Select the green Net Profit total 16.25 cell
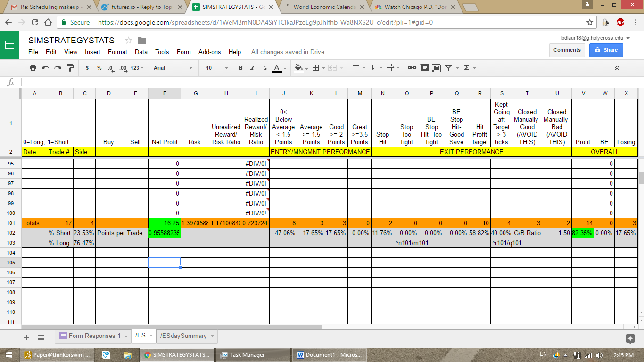The image size is (644, 362). tap(165, 223)
